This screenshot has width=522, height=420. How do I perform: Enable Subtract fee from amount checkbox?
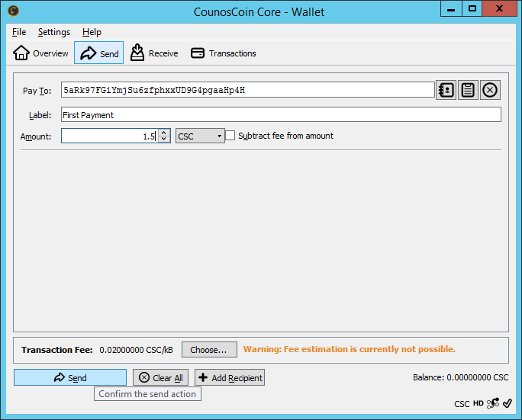pyautogui.click(x=230, y=136)
